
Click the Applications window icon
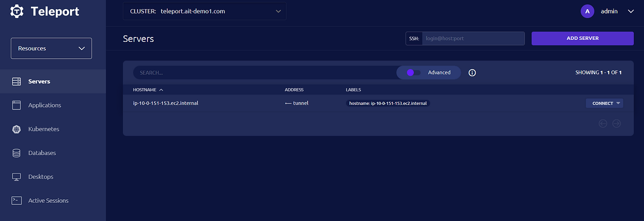click(x=17, y=105)
